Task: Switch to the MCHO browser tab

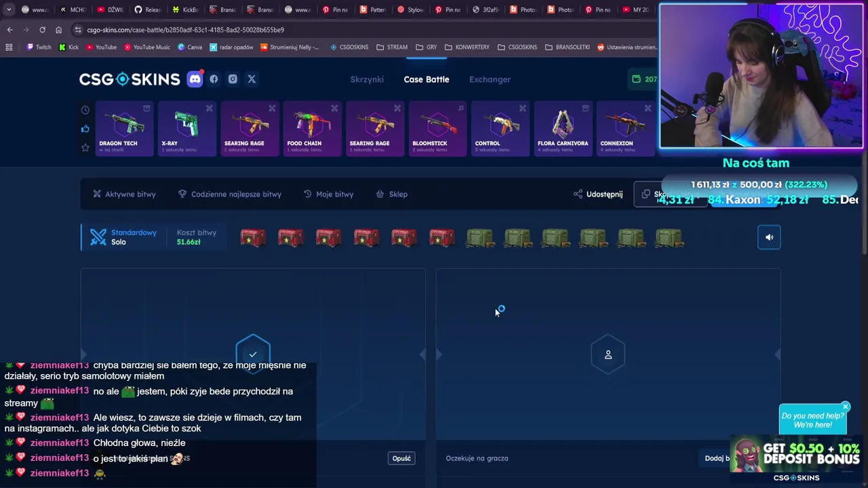Action: 73,9
